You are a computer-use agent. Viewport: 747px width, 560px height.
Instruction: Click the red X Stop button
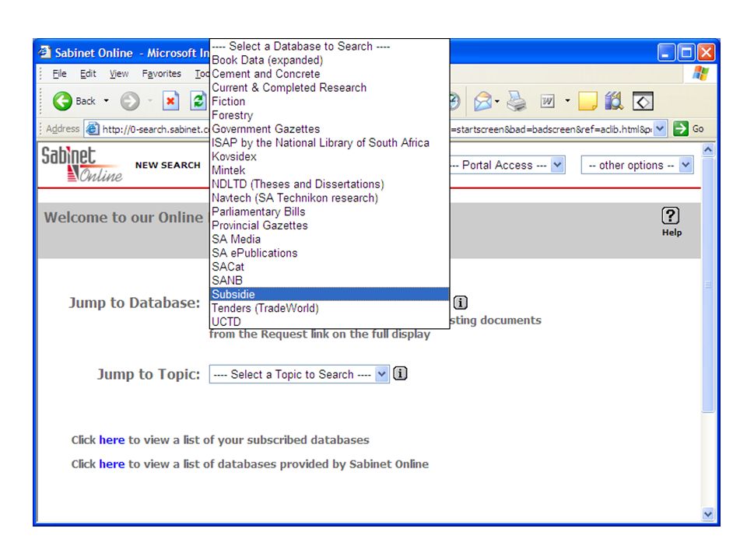click(x=170, y=101)
